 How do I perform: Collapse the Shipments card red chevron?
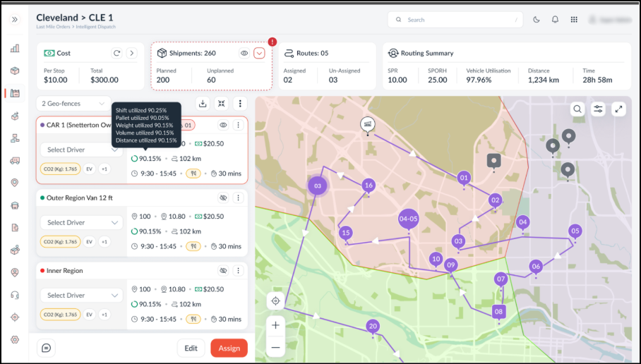259,53
